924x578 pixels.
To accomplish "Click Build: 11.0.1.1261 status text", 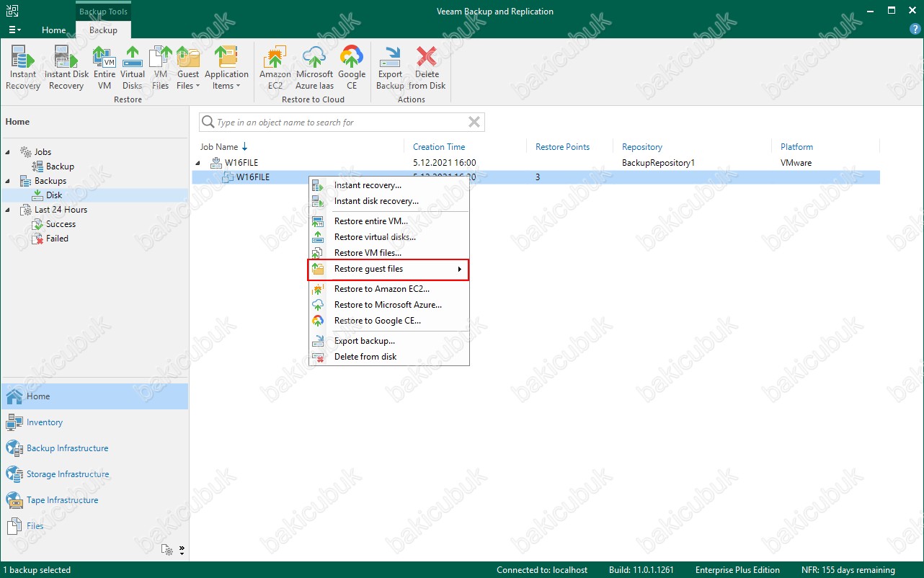I will [x=641, y=570].
